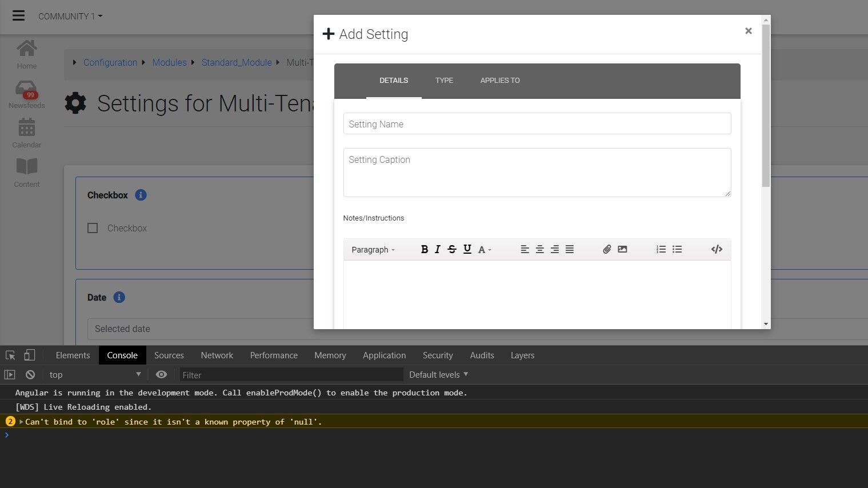This screenshot has height=488, width=868.
Task: Click the '[WDS] Live Reloading enabled.' message
Action: tap(83, 407)
